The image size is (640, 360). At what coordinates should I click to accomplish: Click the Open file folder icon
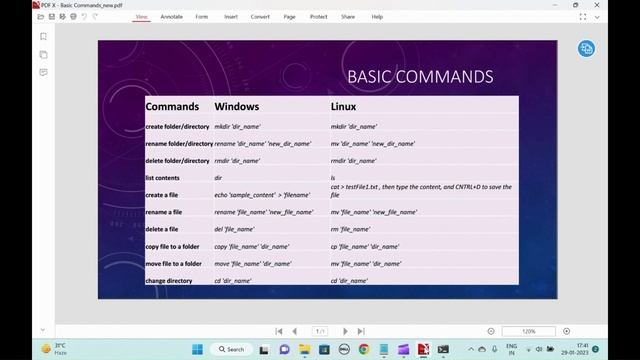pyautogui.click(x=40, y=17)
